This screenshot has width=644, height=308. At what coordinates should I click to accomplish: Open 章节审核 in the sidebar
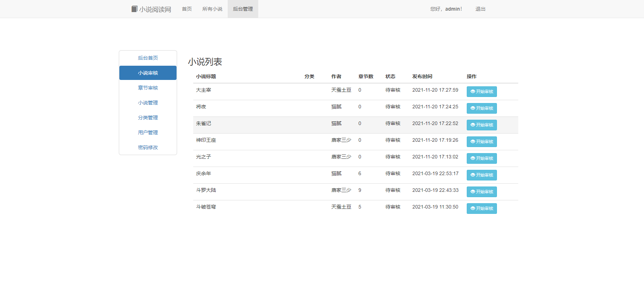148,88
